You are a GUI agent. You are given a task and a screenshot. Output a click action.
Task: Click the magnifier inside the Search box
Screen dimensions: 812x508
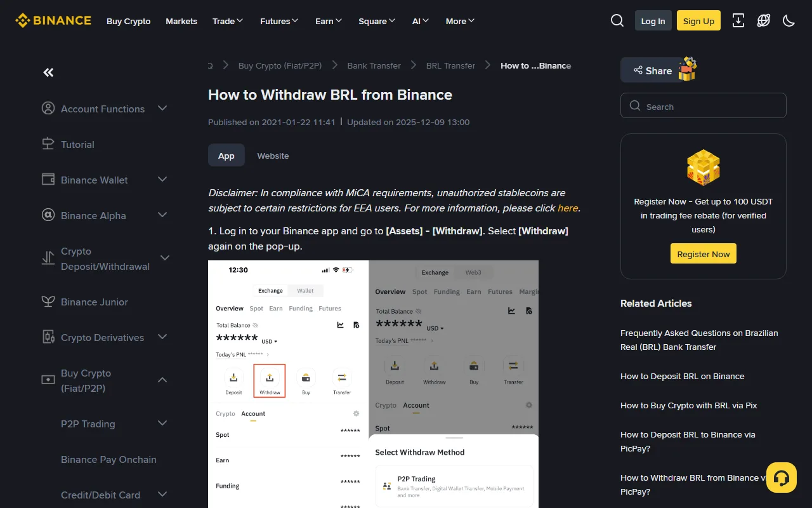(x=635, y=106)
